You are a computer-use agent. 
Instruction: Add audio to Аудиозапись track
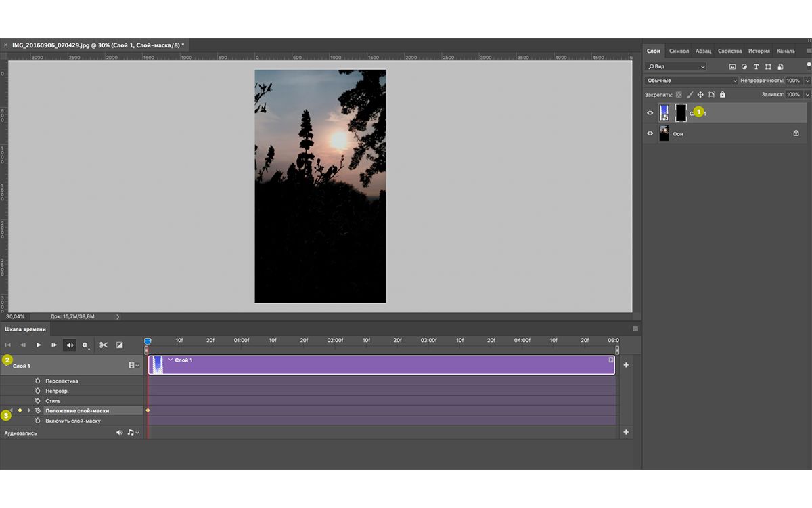point(626,432)
